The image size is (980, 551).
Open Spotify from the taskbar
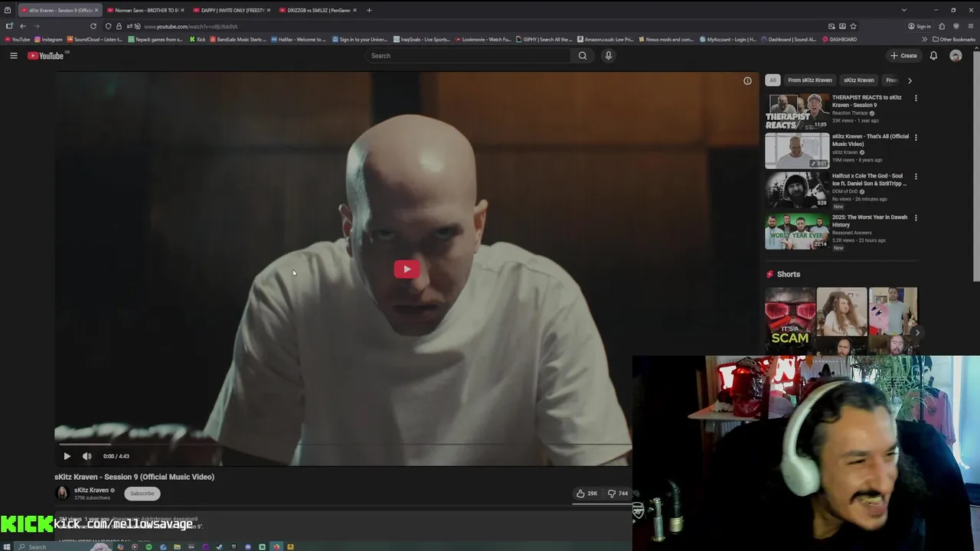click(x=149, y=546)
